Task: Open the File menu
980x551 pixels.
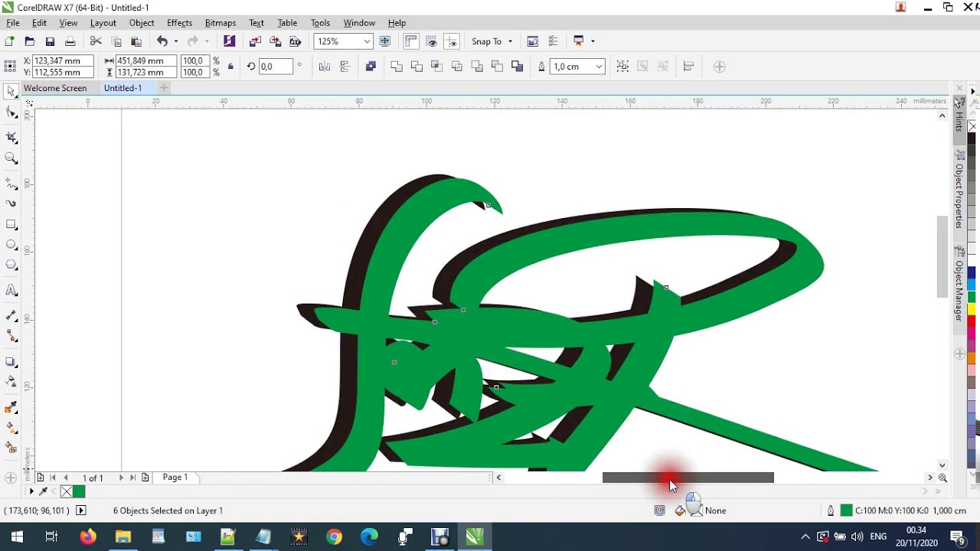Action: (13, 23)
